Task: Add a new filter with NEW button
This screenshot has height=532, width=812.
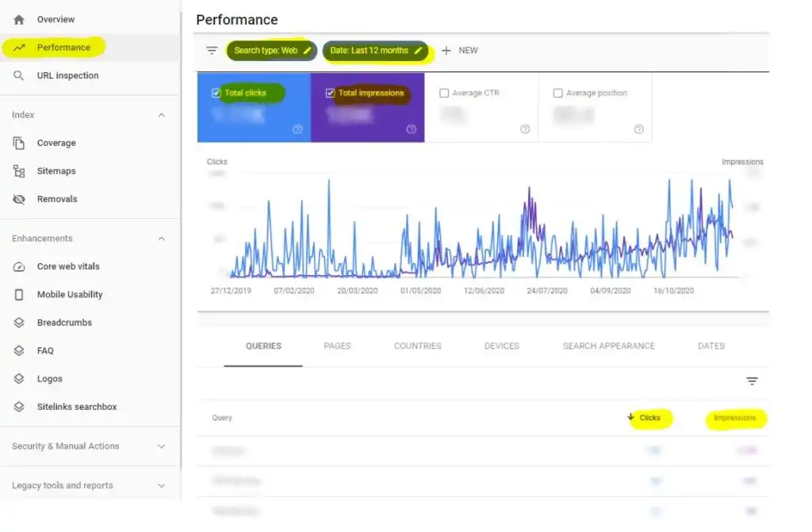Action: click(460, 51)
